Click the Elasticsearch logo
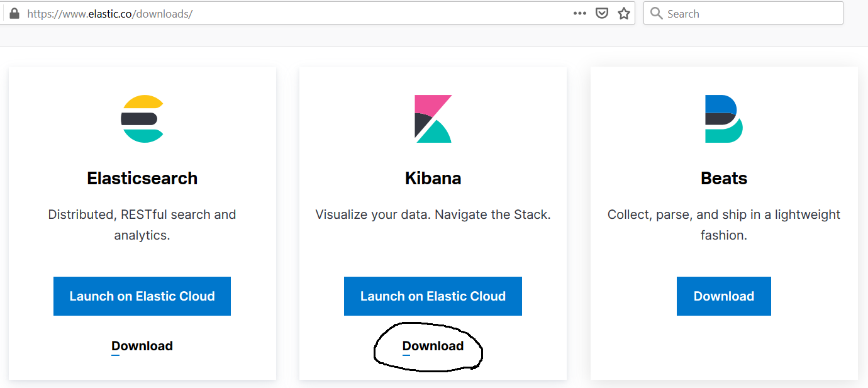Viewport: 868px width, 388px height. click(142, 118)
